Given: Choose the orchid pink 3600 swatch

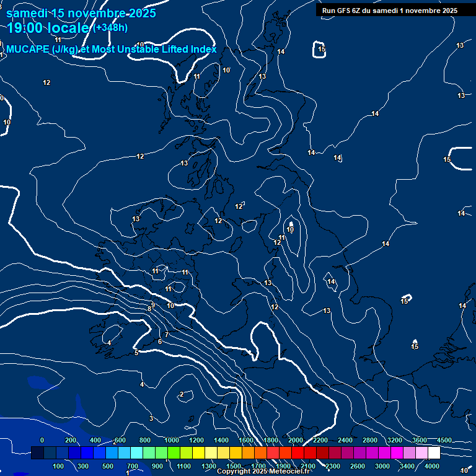Looking at the screenshot, I should (410, 452).
